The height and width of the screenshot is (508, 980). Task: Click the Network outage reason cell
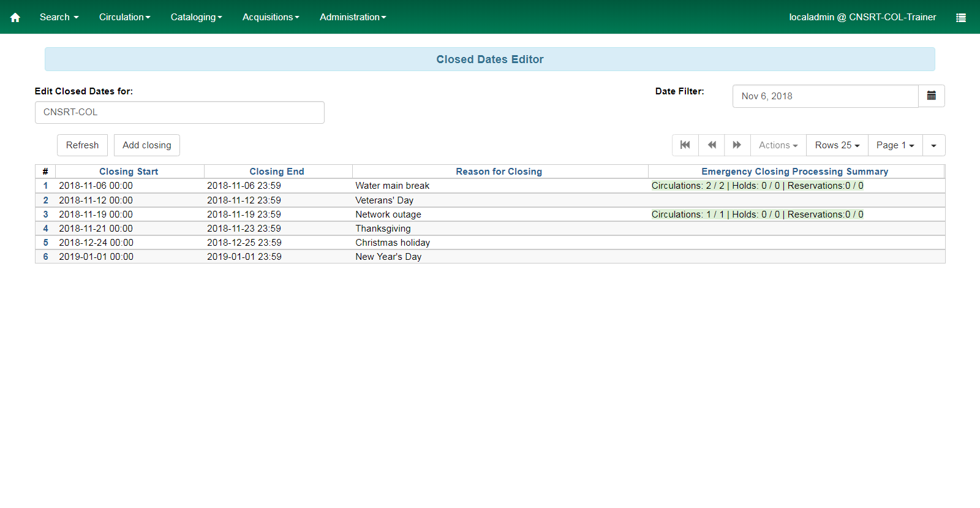point(388,214)
